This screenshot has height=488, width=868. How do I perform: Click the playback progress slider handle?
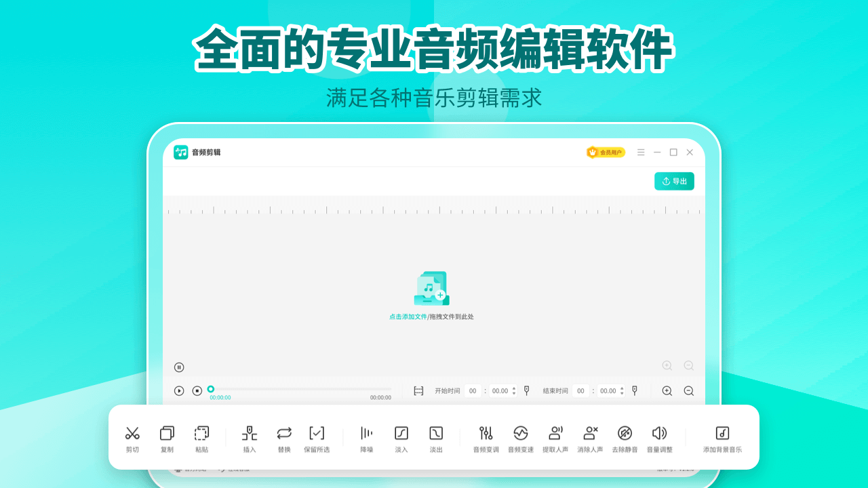211,389
